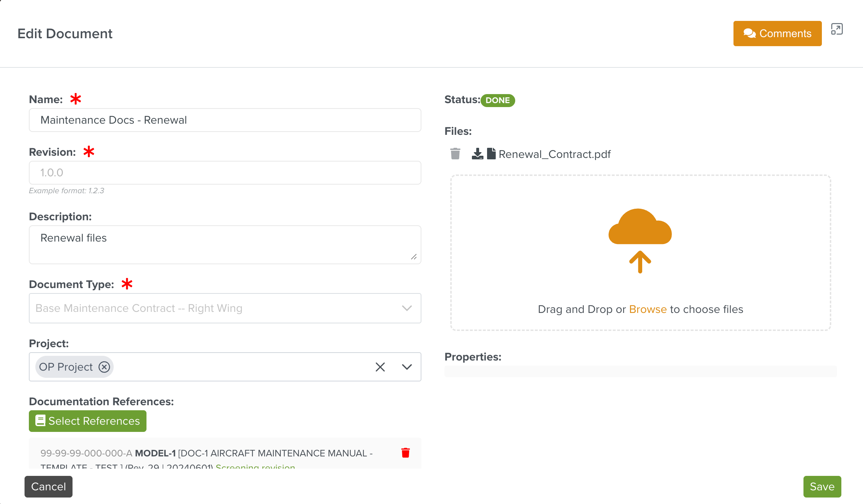Image resolution: width=863 pixels, height=504 pixels.
Task: Remove OP Project tag
Action: [104, 367]
